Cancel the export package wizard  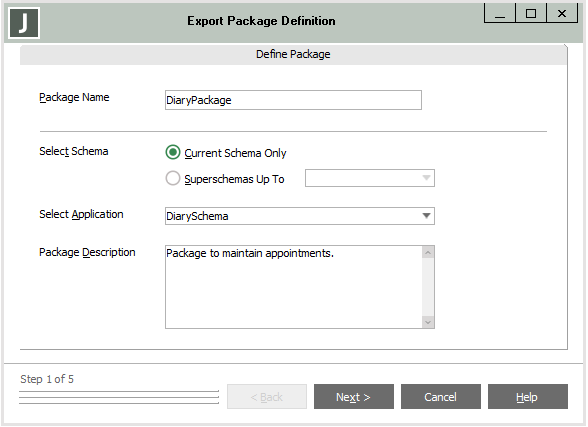click(441, 397)
